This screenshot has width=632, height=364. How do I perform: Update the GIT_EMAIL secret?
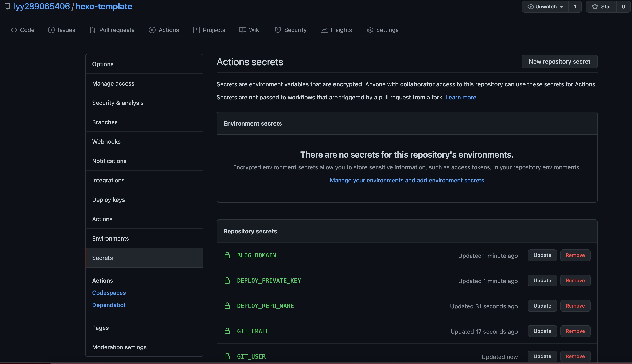[542, 331]
